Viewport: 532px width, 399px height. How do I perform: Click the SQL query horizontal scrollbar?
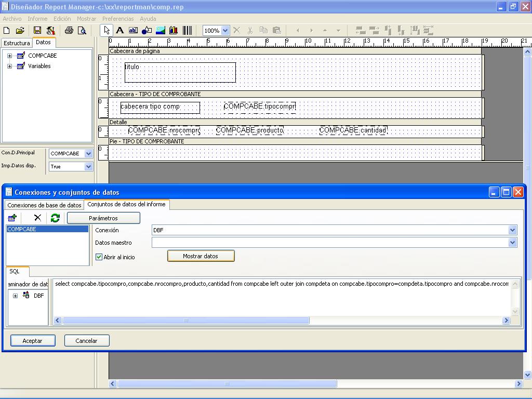186,321
